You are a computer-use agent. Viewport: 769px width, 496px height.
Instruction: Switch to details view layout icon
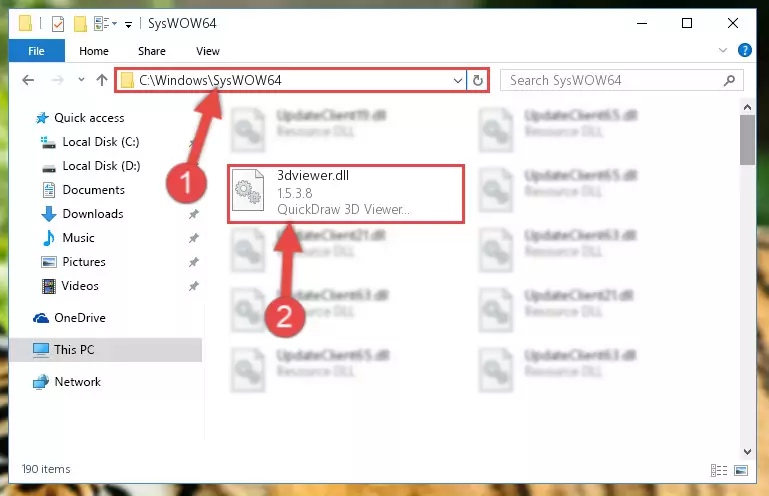tap(718, 470)
